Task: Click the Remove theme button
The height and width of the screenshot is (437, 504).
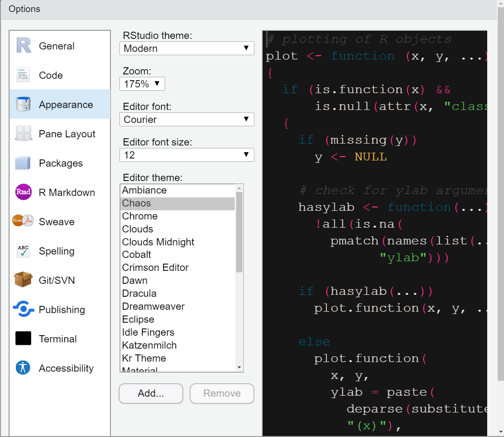Action: click(x=222, y=393)
